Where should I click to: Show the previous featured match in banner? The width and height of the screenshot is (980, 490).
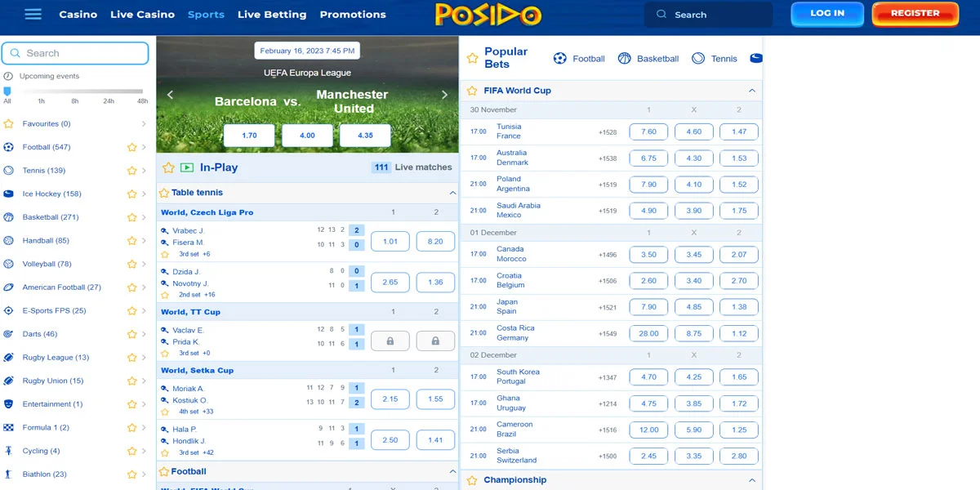170,95
